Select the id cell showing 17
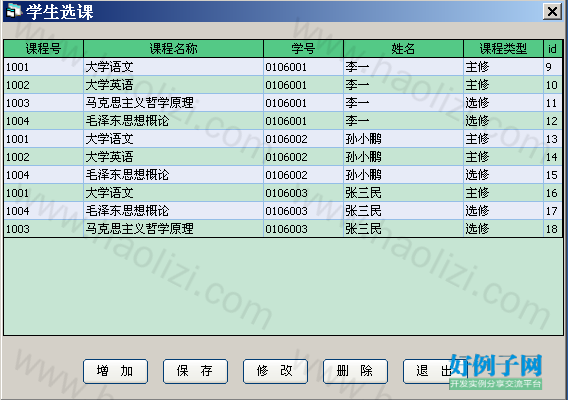 [x=553, y=211]
